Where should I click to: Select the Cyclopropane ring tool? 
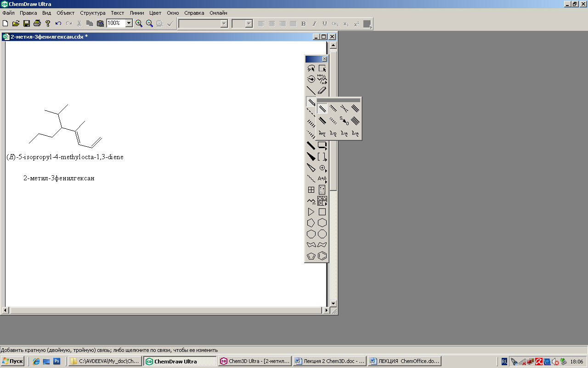point(311,212)
